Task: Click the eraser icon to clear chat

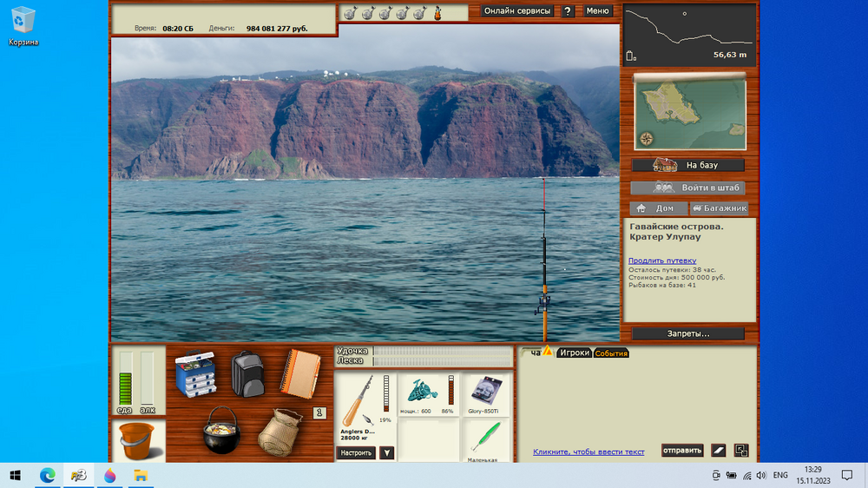Action: click(x=718, y=451)
